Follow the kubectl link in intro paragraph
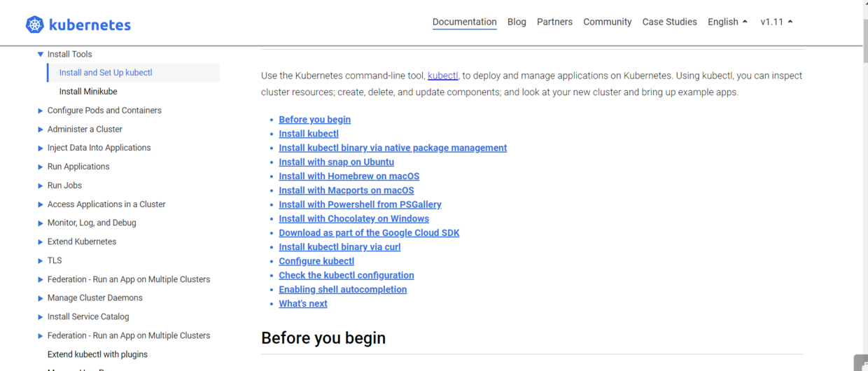This screenshot has width=868, height=371. click(443, 76)
